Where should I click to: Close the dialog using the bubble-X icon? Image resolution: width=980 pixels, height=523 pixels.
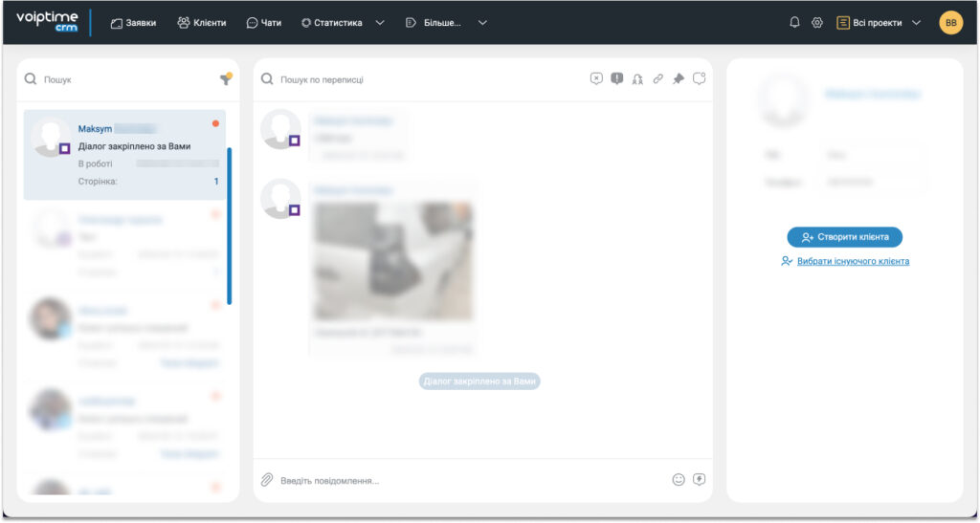(x=596, y=78)
